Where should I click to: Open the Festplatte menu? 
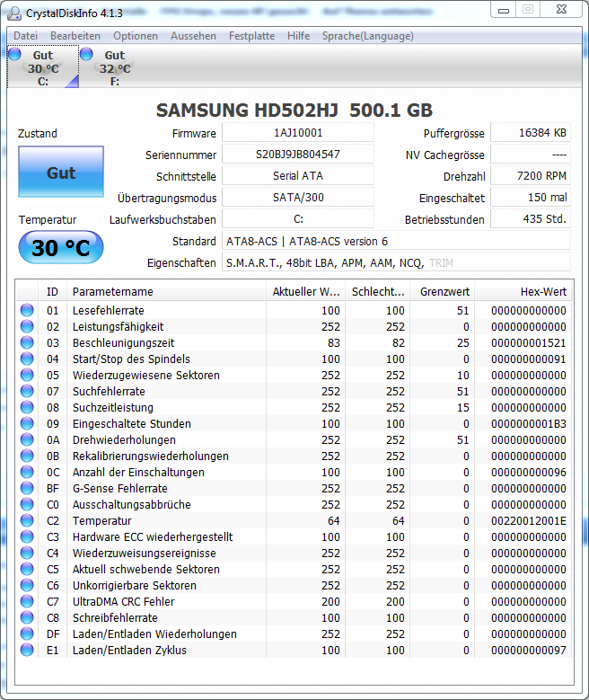click(251, 36)
